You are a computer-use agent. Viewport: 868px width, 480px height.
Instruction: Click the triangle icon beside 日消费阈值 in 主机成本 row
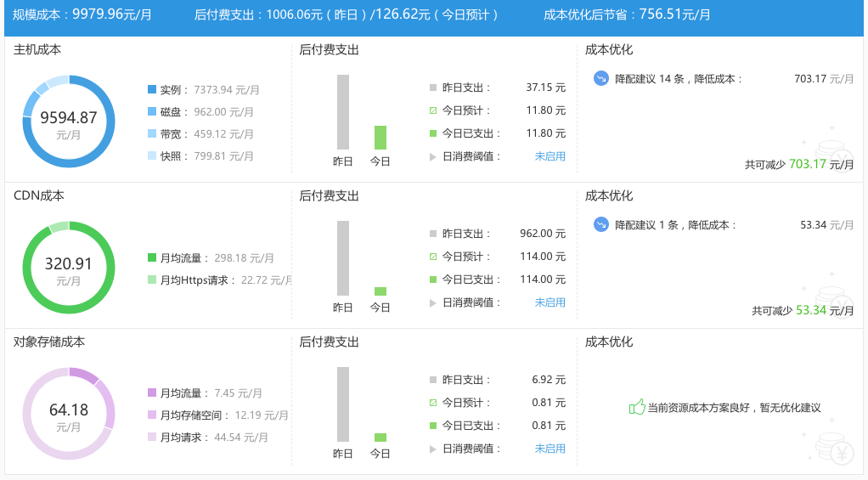[433, 156]
